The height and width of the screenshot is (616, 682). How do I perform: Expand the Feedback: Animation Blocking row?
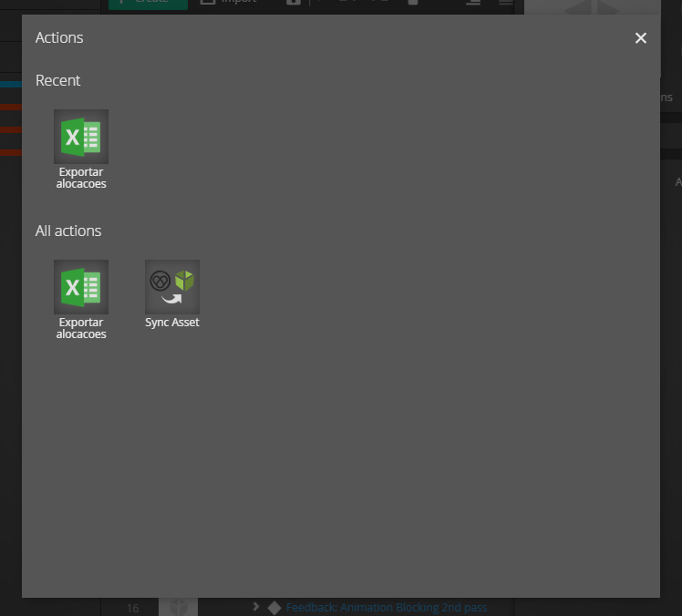[x=256, y=607]
